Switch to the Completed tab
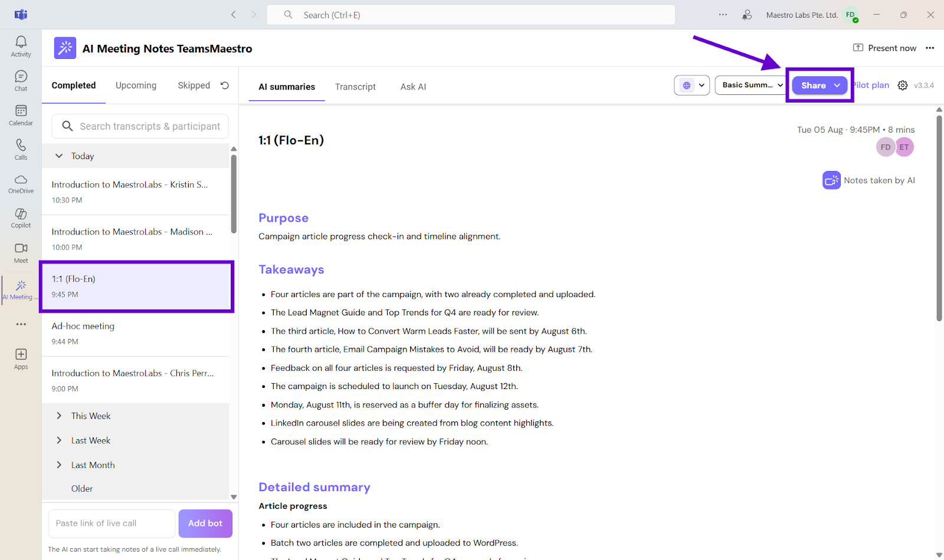944x560 pixels. 74,85
